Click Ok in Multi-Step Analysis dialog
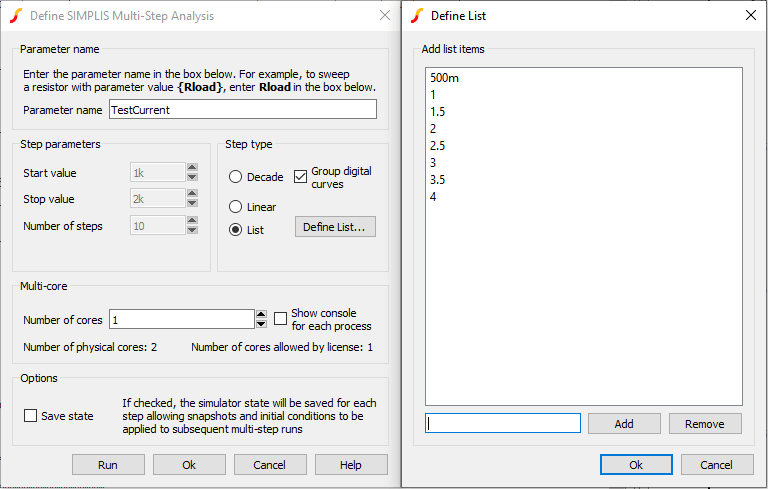The height and width of the screenshot is (489, 768). click(x=189, y=465)
